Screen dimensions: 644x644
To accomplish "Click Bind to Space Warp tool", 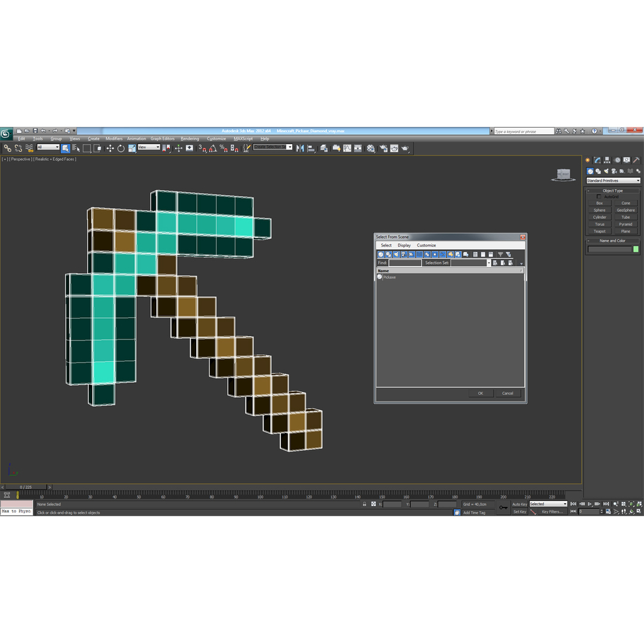I will [x=29, y=148].
